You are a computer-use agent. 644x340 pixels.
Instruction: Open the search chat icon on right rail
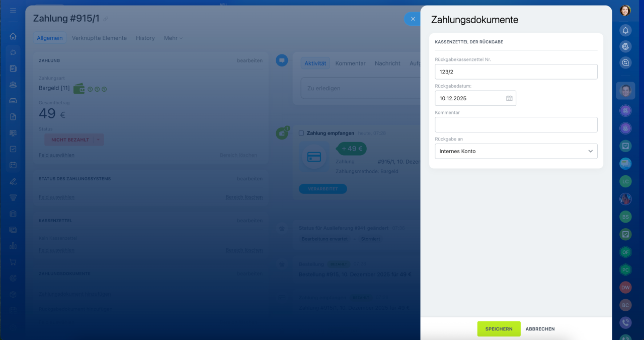click(625, 62)
